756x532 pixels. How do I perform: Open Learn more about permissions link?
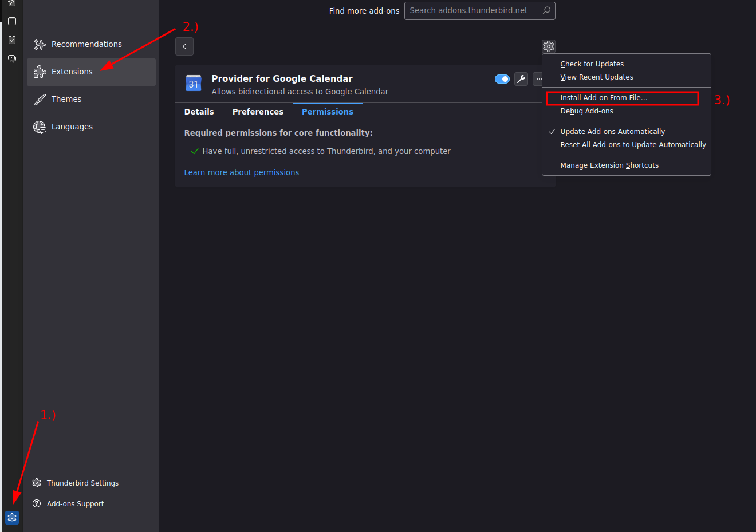(242, 172)
